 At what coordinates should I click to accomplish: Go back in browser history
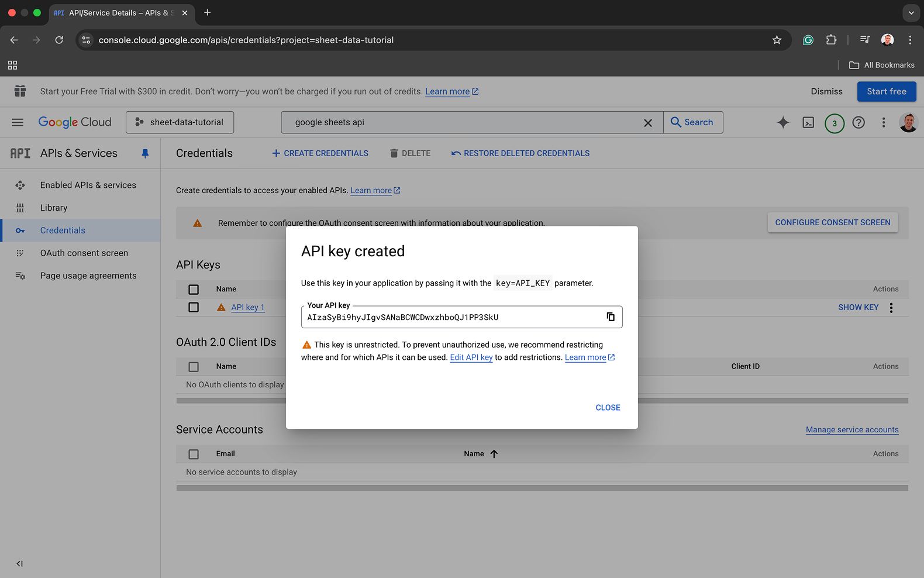(x=14, y=40)
